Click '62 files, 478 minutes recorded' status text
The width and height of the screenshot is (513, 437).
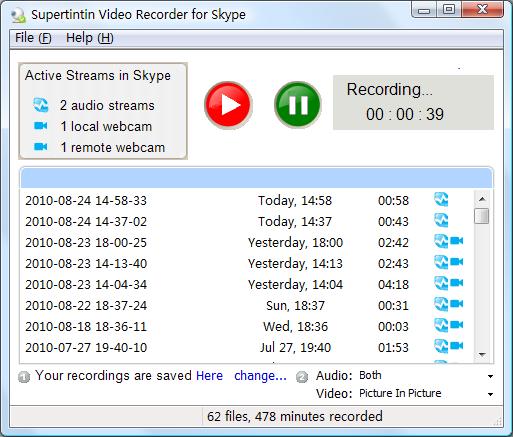pyautogui.click(x=295, y=416)
